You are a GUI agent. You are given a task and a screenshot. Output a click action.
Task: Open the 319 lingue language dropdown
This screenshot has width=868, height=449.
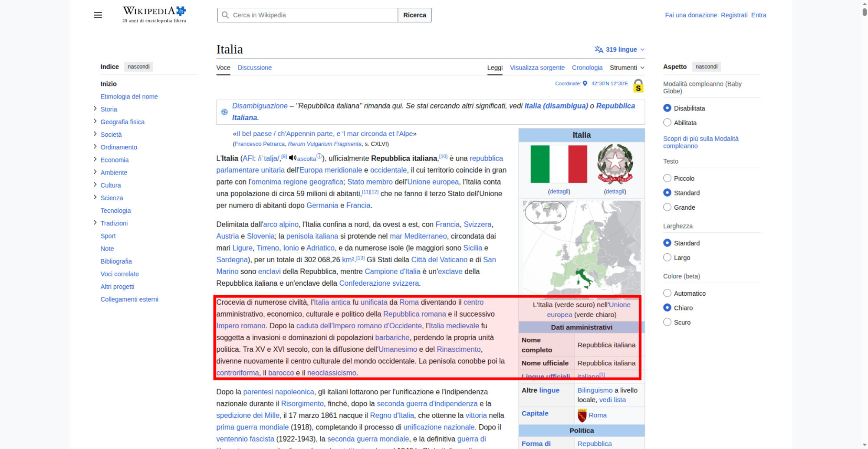619,50
